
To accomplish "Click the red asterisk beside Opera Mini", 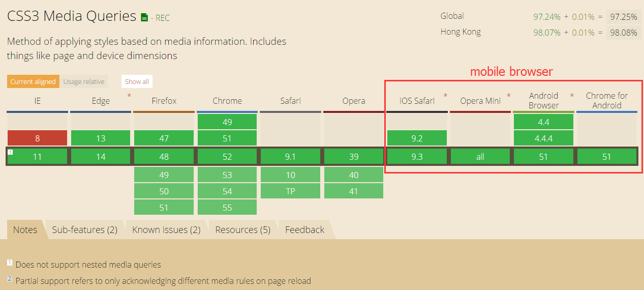I will click(509, 96).
